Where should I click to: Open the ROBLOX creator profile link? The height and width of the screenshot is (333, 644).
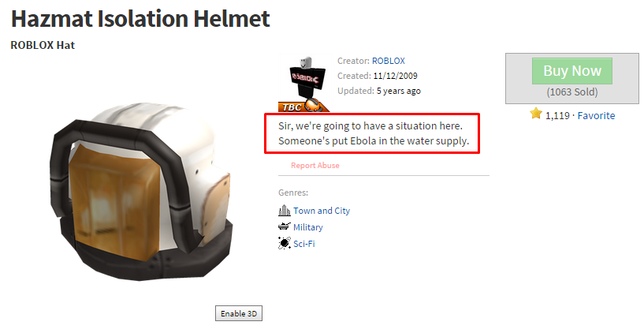388,61
